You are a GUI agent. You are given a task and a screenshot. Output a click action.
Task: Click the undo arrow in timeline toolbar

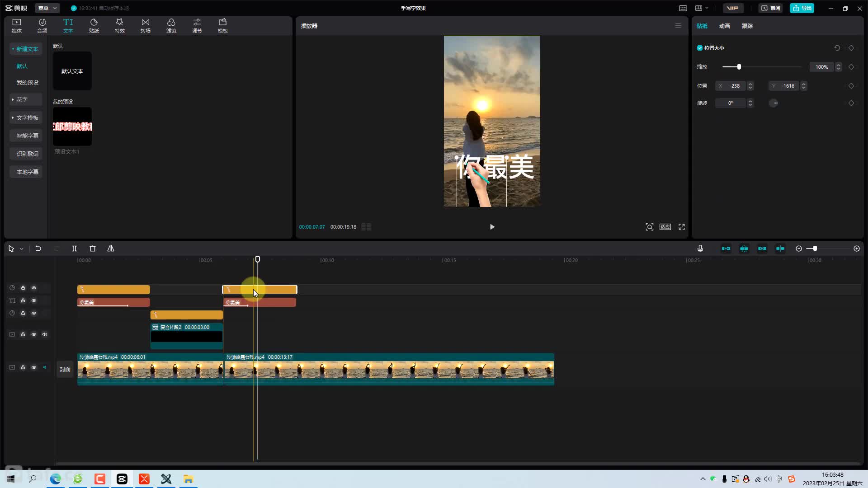(x=38, y=249)
